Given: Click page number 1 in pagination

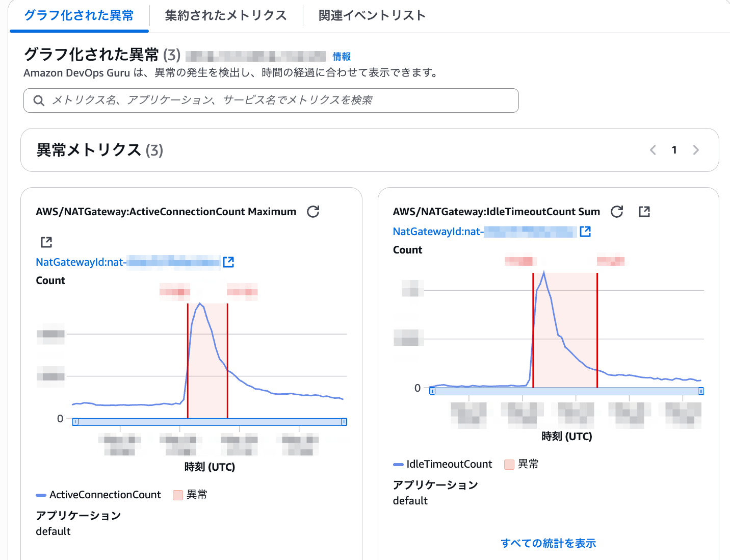Looking at the screenshot, I should (674, 150).
